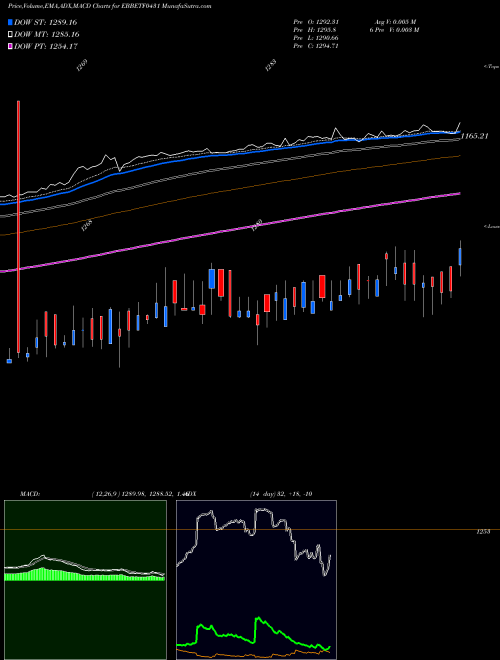Select the DOW MT: 1285.16 label
The height and width of the screenshot is (660, 500).
pos(46,34)
